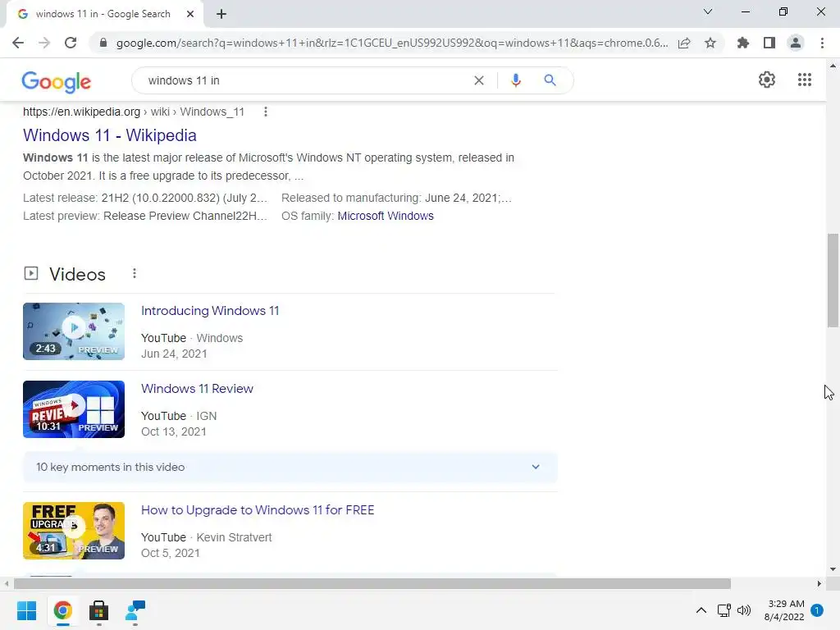The image size is (840, 630).
Task: Open tab search chevron in title bar
Action: coord(708,11)
